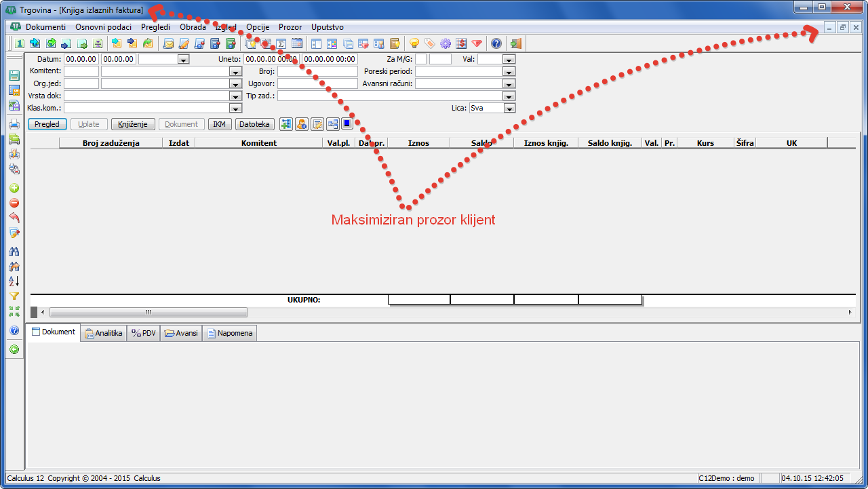This screenshot has height=489, width=868.
Task: Click the A-Z sort icon
Action: point(14,281)
